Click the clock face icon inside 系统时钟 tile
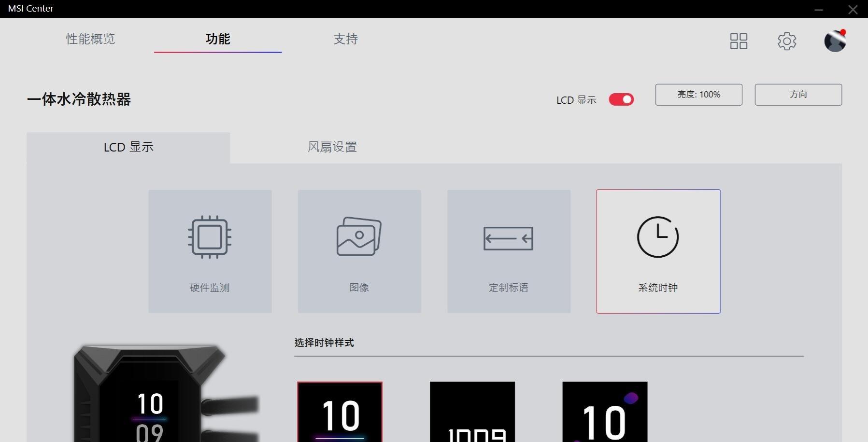The width and height of the screenshot is (868, 442). (658, 236)
